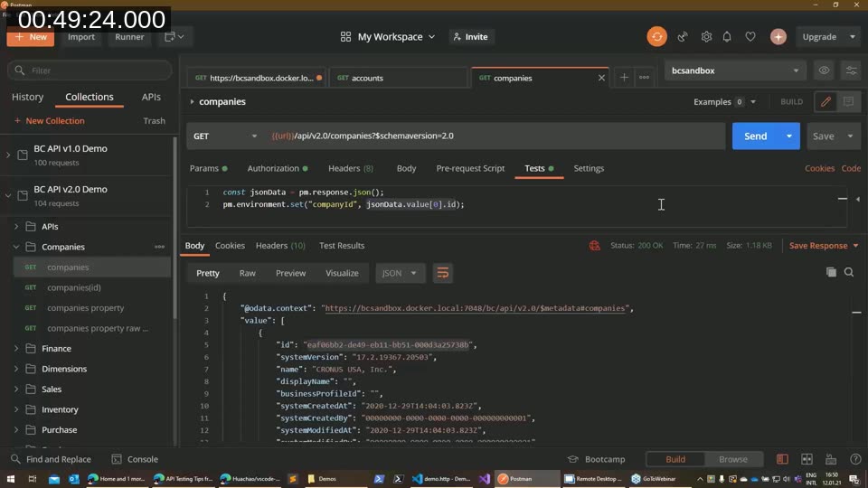Open the Save Response dropdown
Image resolution: width=868 pixels, height=488 pixels.
click(824, 245)
